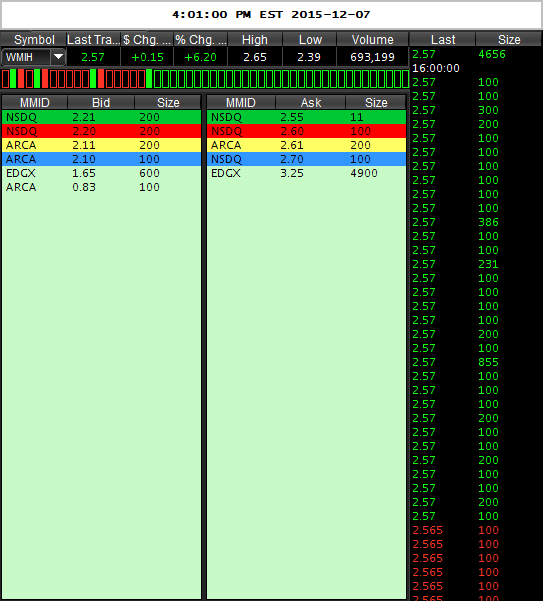Click the Bid column header
The width and height of the screenshot is (543, 601).
[101, 102]
